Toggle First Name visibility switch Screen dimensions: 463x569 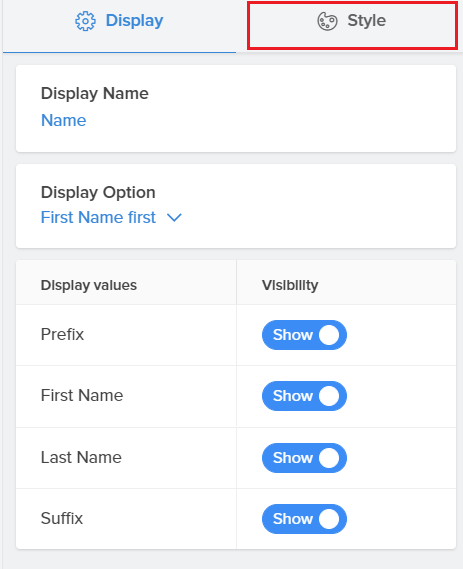(304, 396)
